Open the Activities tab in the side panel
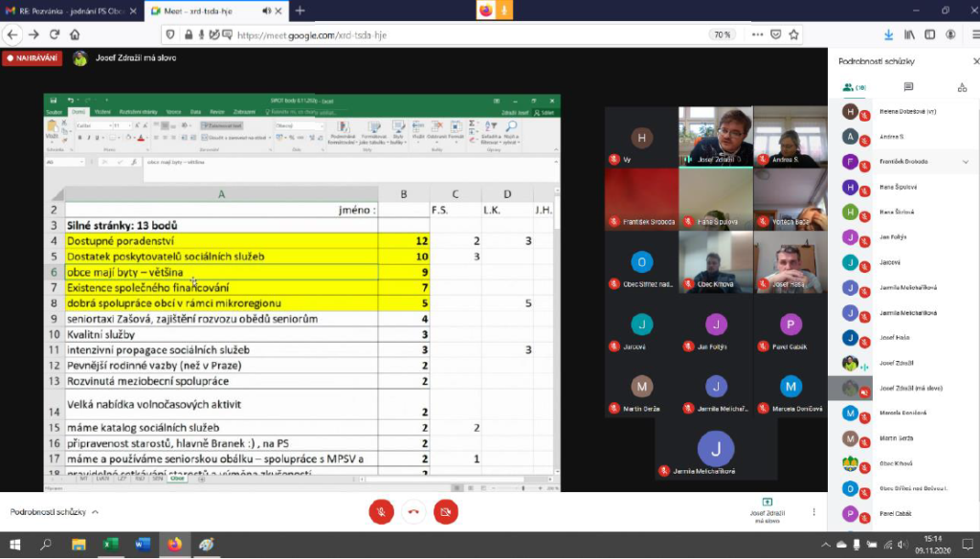980x559 pixels. click(x=962, y=87)
